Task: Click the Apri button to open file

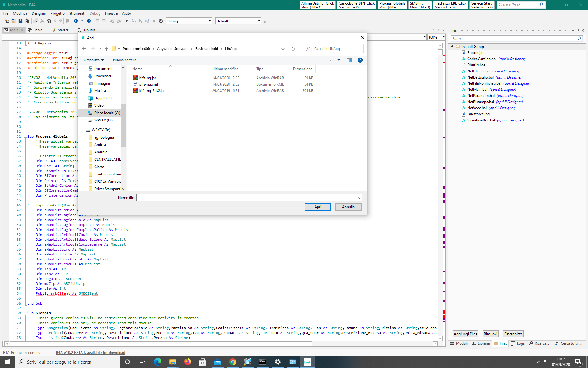Action: [x=318, y=207]
